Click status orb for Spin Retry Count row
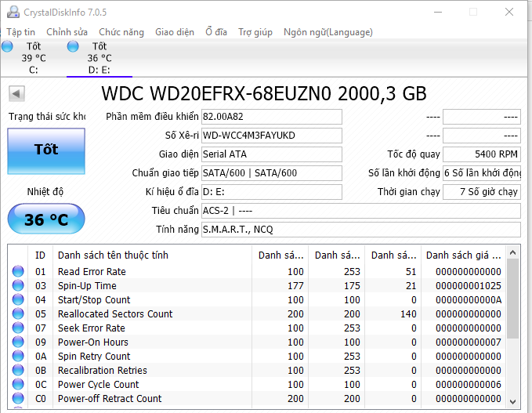Image resolution: width=532 pixels, height=413 pixels. tap(18, 356)
